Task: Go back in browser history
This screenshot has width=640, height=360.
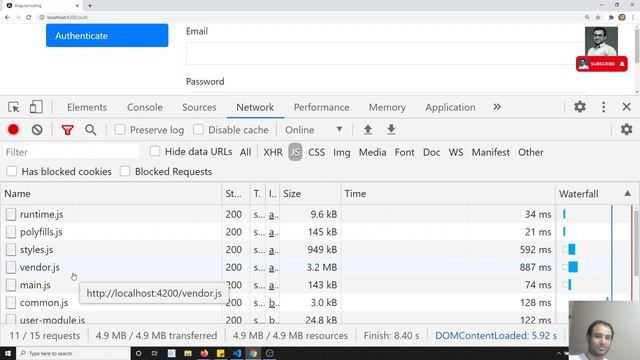Action: [x=7, y=17]
